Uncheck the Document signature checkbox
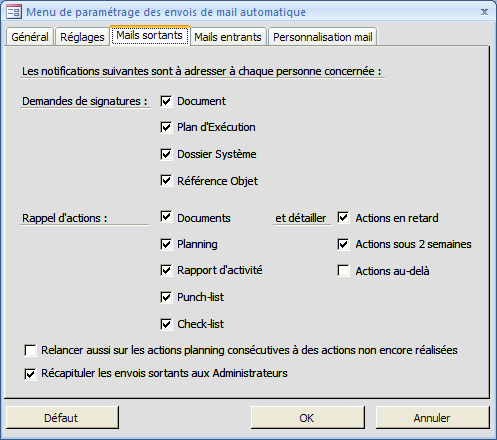Screen dimensions: 497x440 coord(166,101)
